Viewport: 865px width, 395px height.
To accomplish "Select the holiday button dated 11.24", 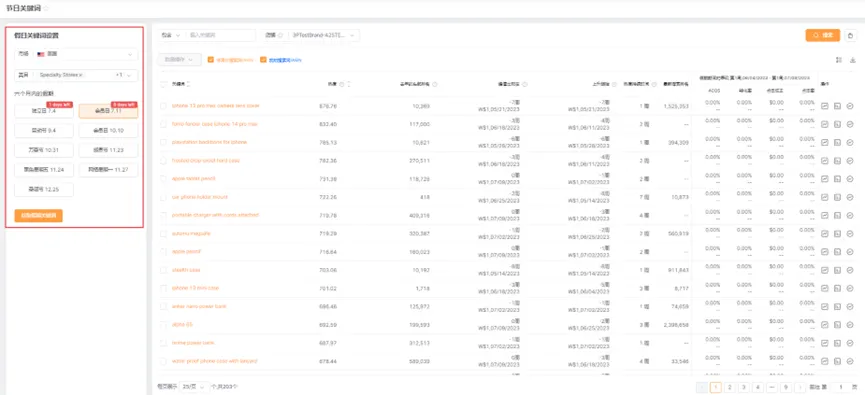I will tap(44, 170).
